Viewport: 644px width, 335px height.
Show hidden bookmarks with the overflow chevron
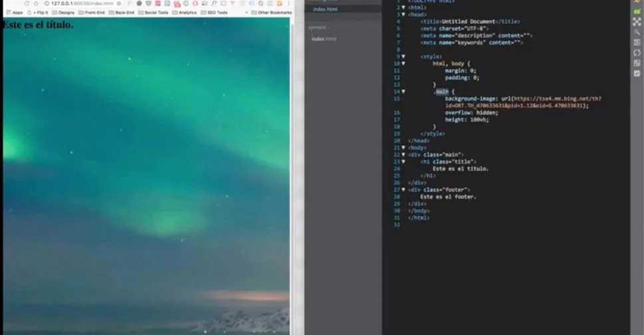click(x=246, y=13)
